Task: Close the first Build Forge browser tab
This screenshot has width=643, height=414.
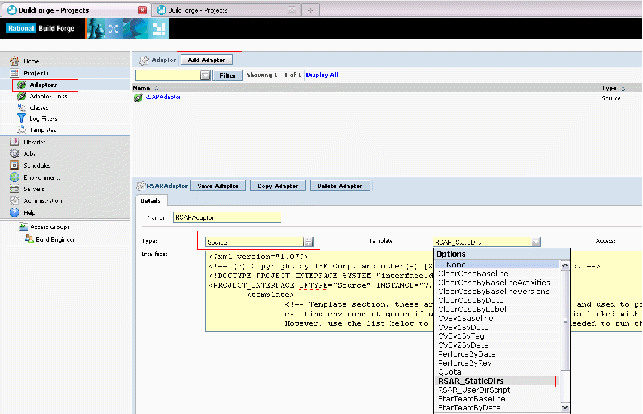Action: point(142,10)
